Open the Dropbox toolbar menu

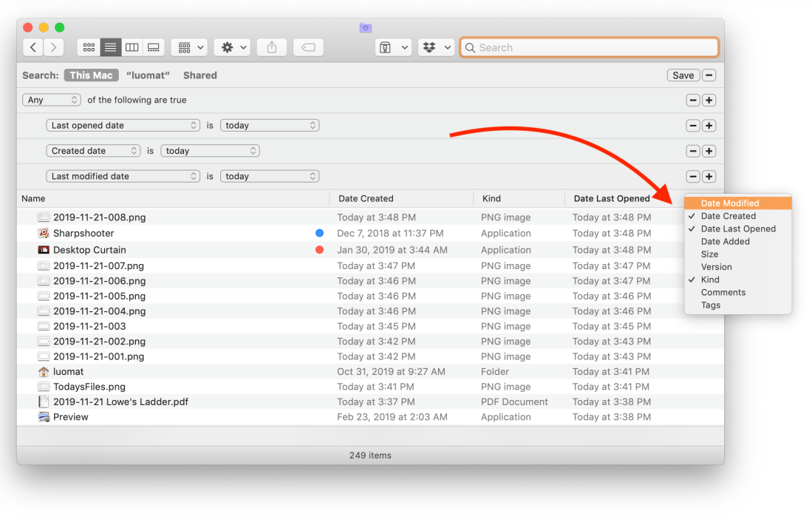436,47
